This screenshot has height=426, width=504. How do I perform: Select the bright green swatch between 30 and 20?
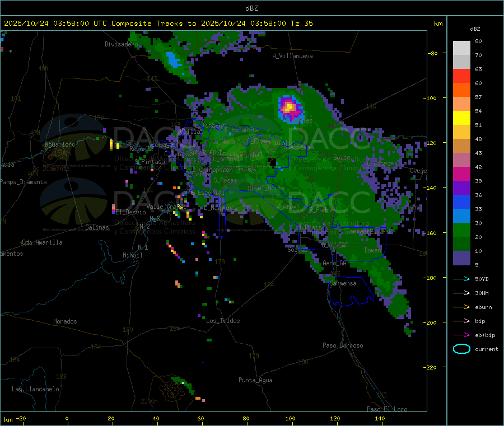pyautogui.click(x=461, y=230)
